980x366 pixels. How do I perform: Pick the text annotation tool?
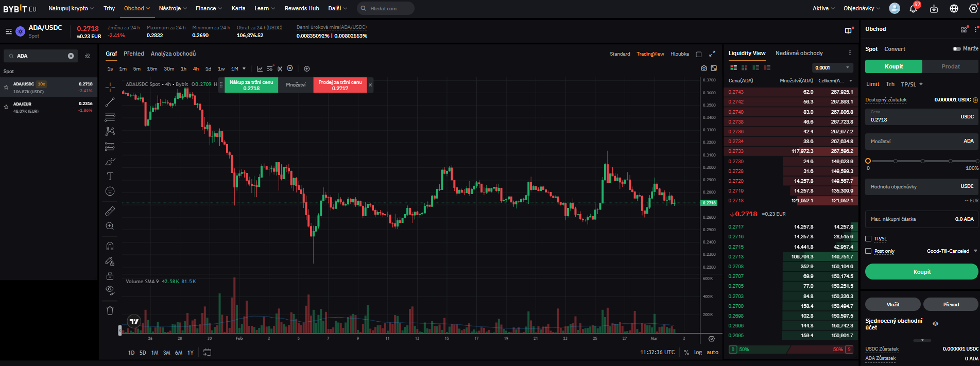click(x=110, y=177)
